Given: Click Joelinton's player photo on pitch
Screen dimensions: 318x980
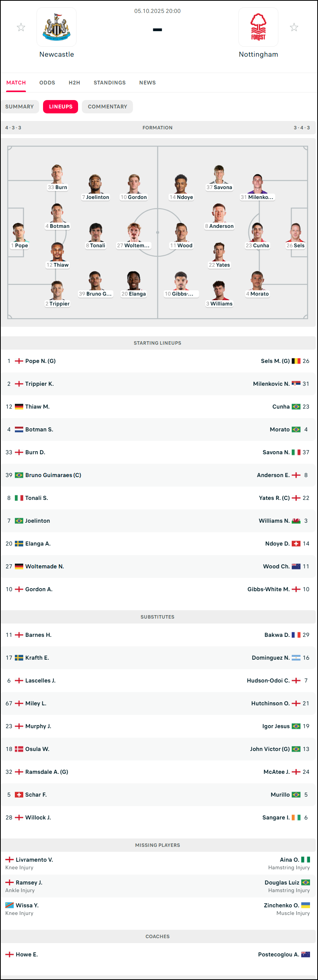Looking at the screenshot, I should click(95, 184).
